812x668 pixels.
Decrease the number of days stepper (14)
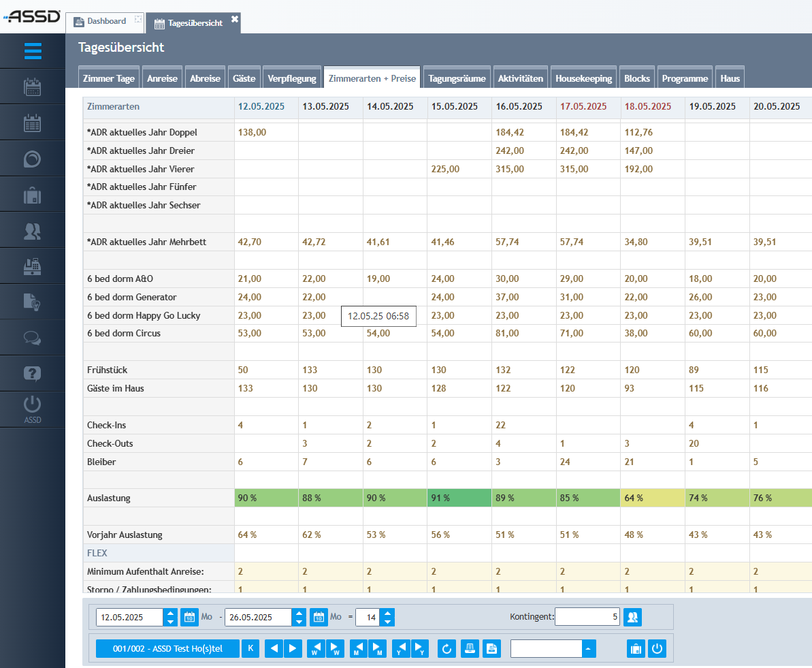point(387,622)
